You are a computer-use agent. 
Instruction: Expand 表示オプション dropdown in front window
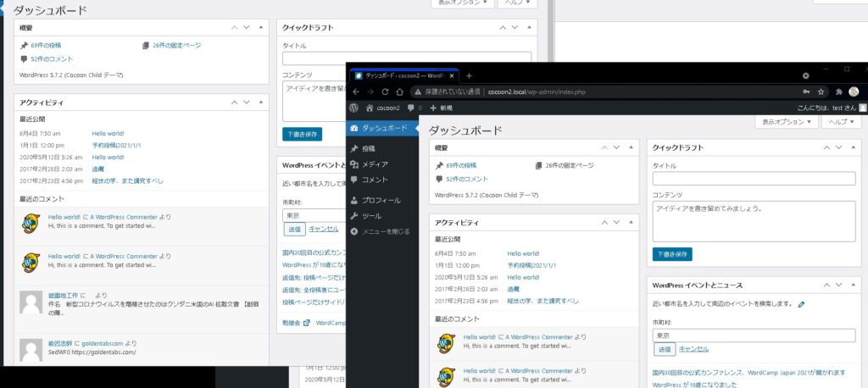click(x=786, y=122)
